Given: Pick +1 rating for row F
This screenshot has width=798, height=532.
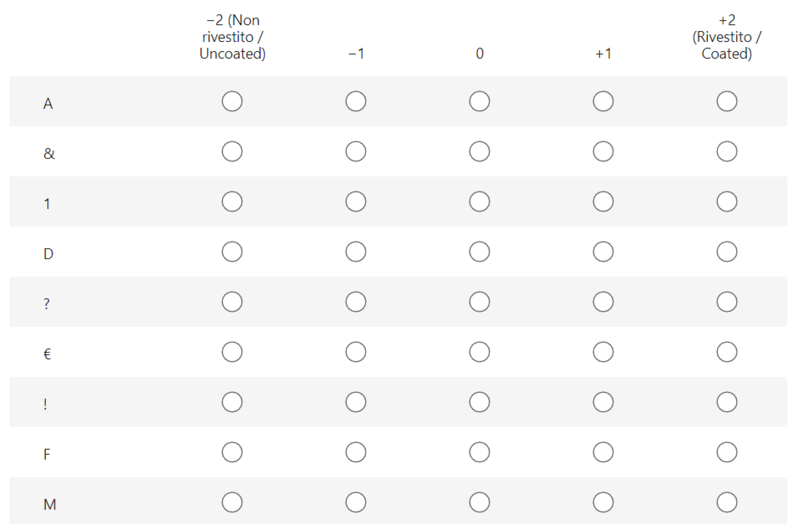Looking at the screenshot, I should click(603, 452).
